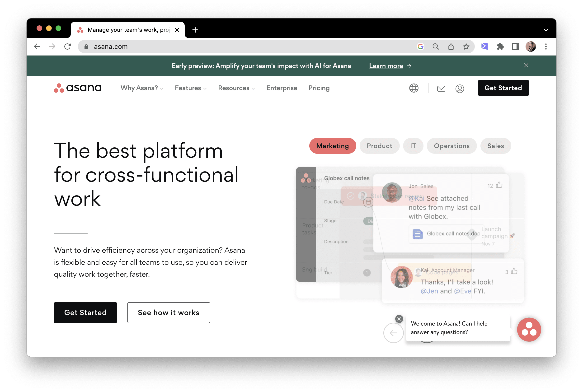
Task: Open the purple extension icon
Action: point(484,46)
